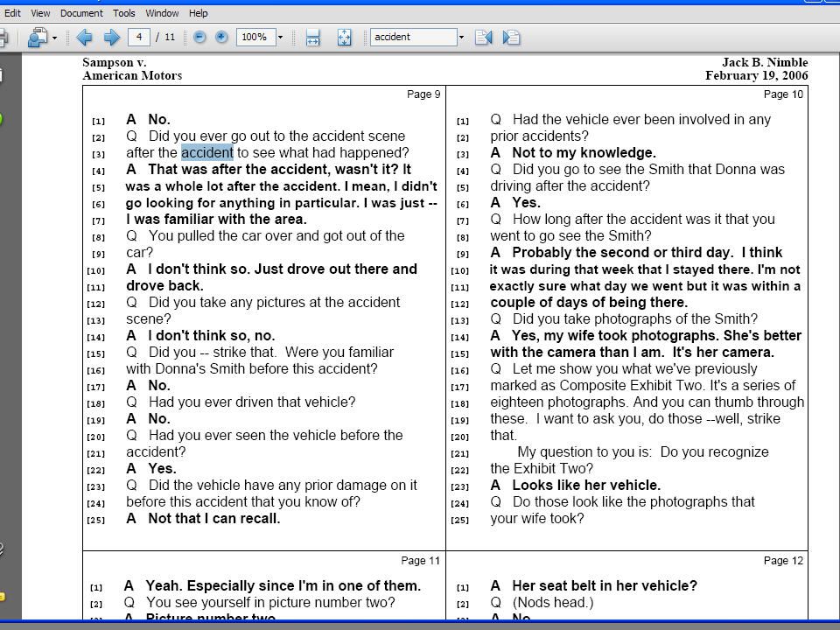The image size is (840, 630).
Task: Select the scrolling fit-width page icon
Action: [313, 37]
